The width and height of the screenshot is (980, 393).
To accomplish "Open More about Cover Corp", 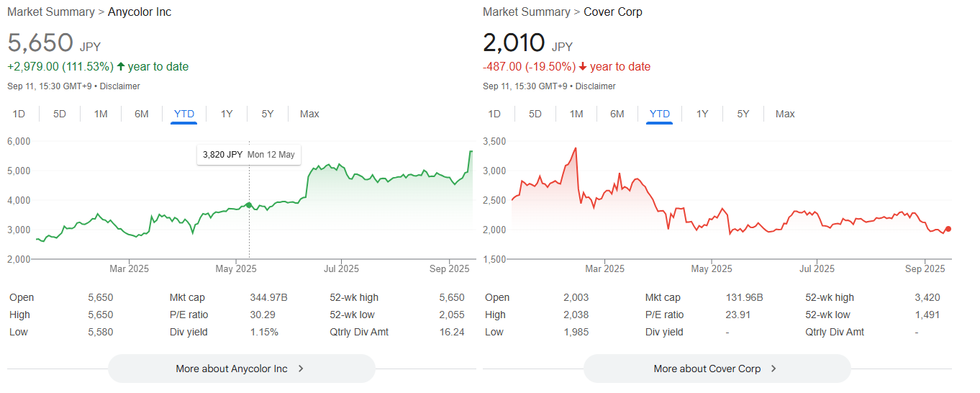I will pyautogui.click(x=717, y=369).
